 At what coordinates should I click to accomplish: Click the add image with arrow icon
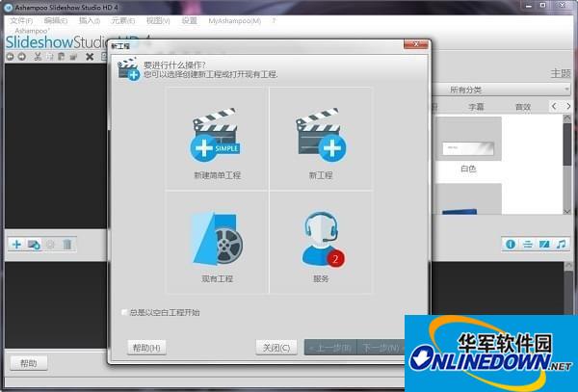pyautogui.click(x=34, y=245)
